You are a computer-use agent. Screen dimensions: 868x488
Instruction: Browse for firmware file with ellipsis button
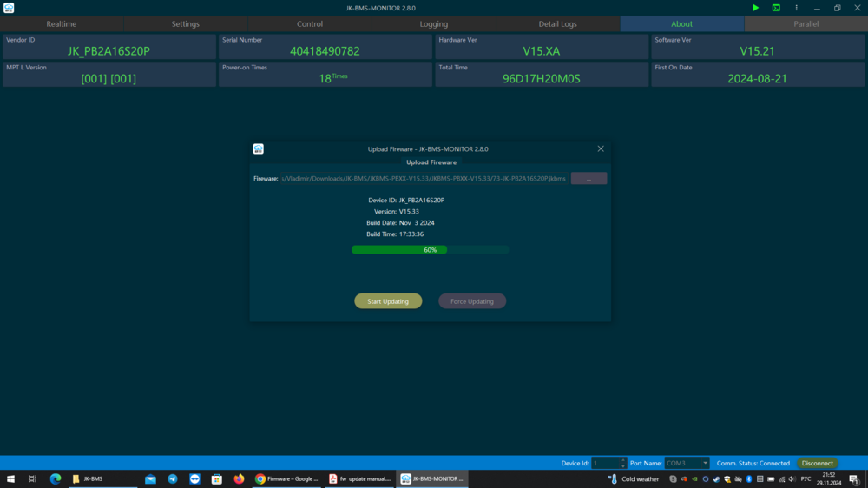tap(589, 178)
